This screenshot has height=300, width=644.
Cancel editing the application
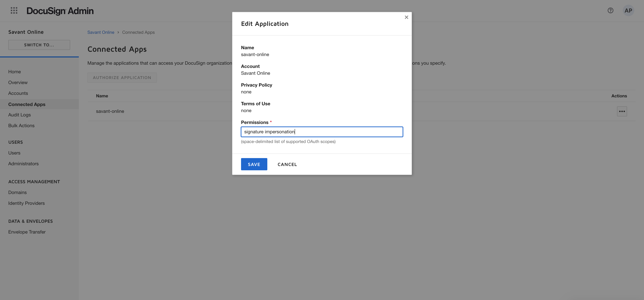point(287,164)
